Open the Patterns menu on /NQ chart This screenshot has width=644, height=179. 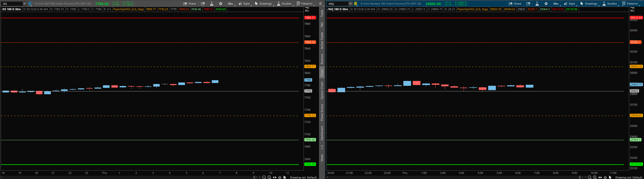click(630, 4)
